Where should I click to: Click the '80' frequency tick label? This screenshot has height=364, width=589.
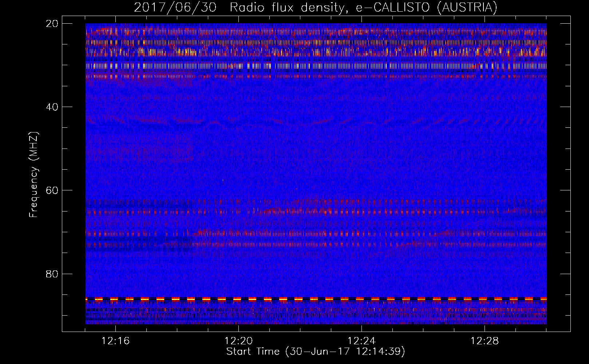coord(52,274)
